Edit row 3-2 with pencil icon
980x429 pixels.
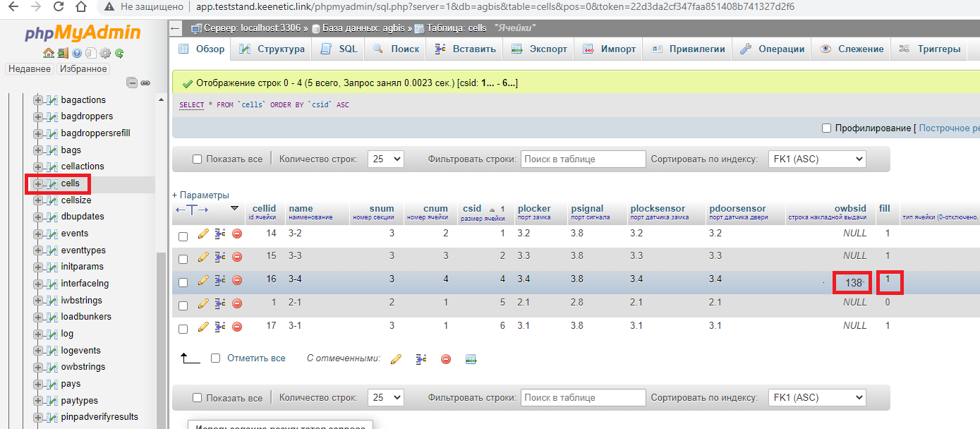pyautogui.click(x=203, y=234)
